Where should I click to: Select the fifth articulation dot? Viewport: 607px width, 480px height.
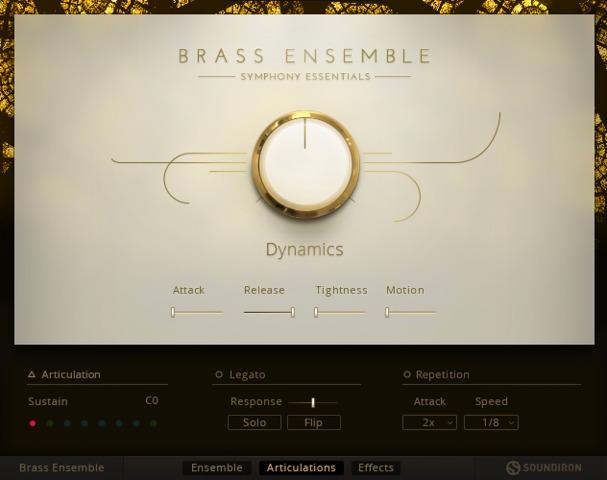click(x=101, y=423)
